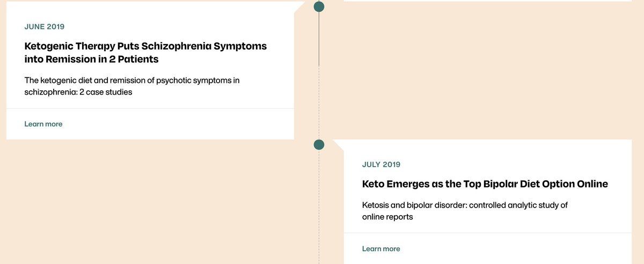
Task: Click the Ketosis and bipolar disorder study description
Action: (465, 211)
